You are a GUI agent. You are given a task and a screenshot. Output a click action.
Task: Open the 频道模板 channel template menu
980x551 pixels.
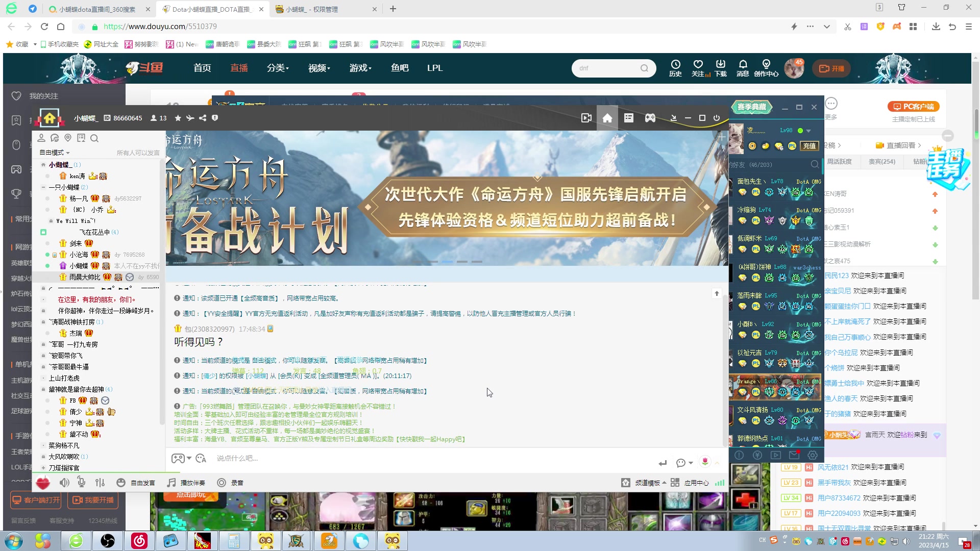coord(644,483)
